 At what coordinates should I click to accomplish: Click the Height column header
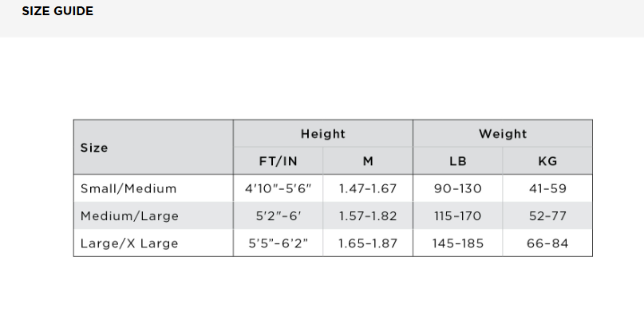pos(322,134)
